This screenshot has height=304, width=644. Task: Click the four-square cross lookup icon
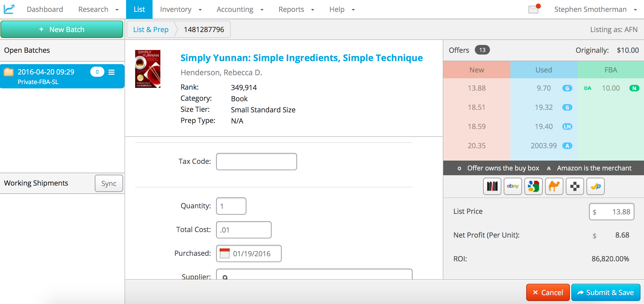click(x=575, y=186)
